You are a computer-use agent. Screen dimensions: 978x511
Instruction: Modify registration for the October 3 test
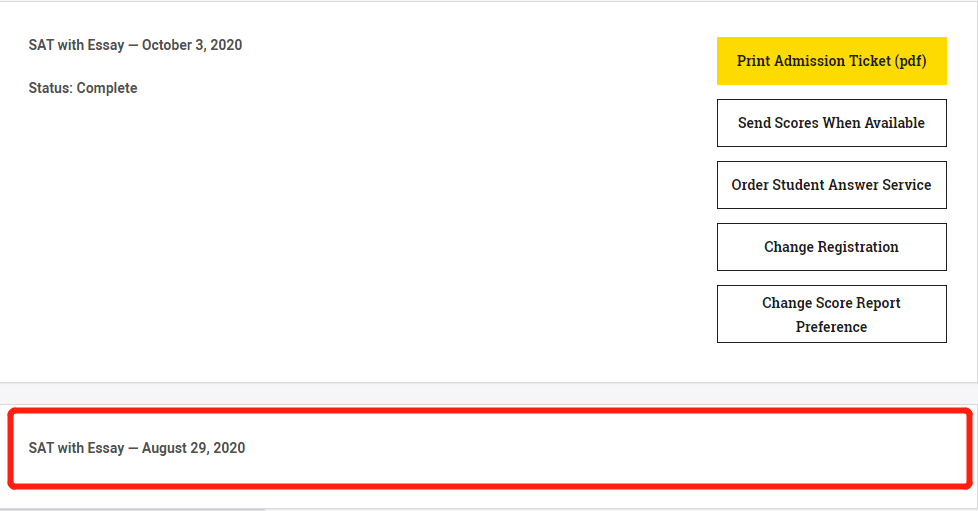click(x=831, y=247)
